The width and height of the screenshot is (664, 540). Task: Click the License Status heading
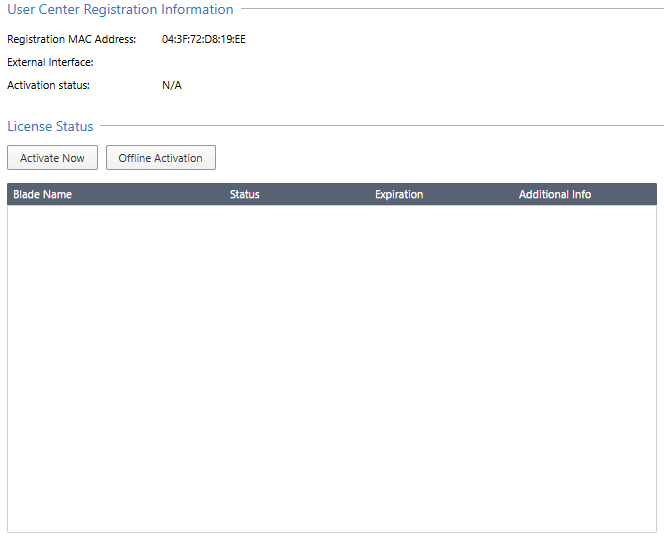[50, 126]
